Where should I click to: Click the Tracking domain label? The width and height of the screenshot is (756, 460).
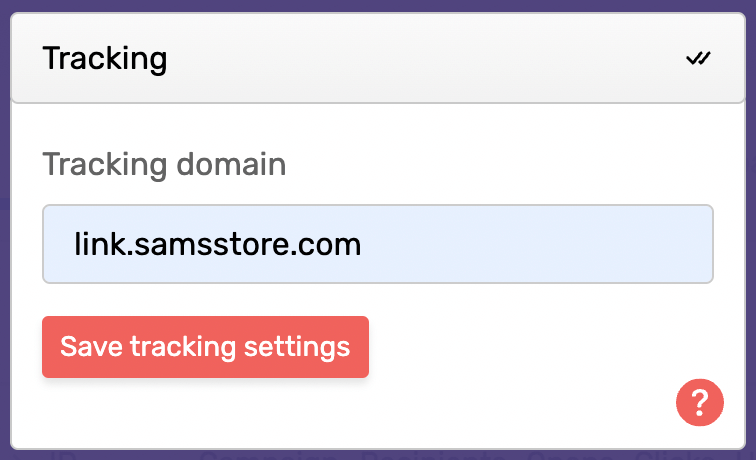coord(164,164)
